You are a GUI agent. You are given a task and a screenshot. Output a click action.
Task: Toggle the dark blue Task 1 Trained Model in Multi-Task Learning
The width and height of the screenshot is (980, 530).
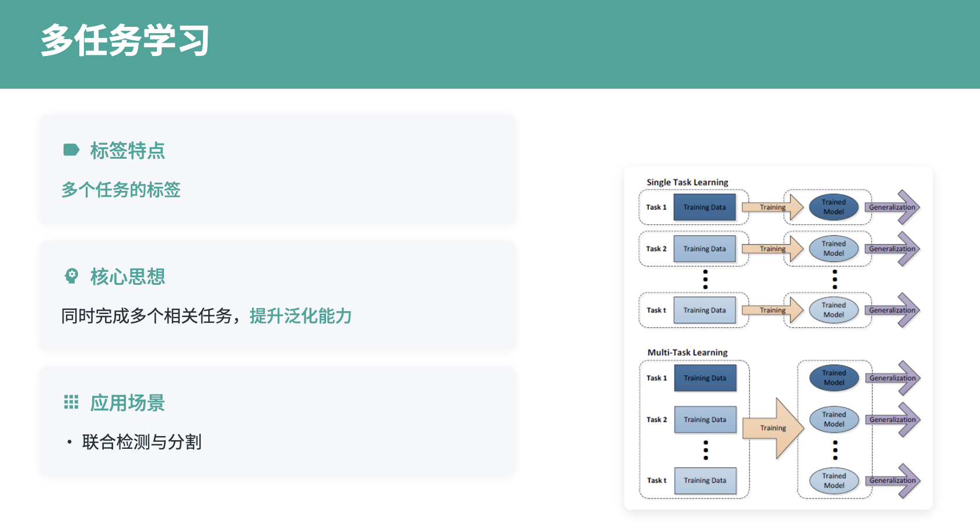833,378
